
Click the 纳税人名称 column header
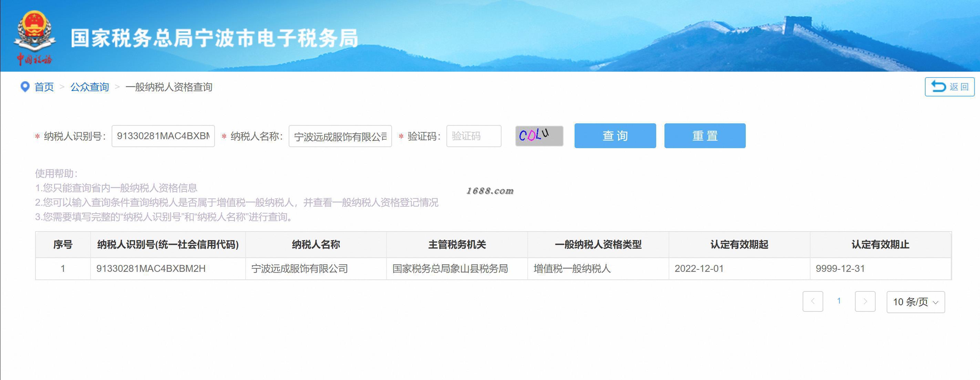[316, 245]
